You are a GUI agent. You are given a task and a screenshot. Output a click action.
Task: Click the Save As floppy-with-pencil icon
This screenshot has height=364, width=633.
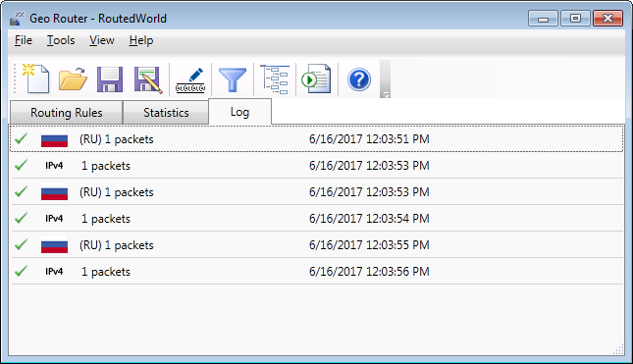[148, 79]
